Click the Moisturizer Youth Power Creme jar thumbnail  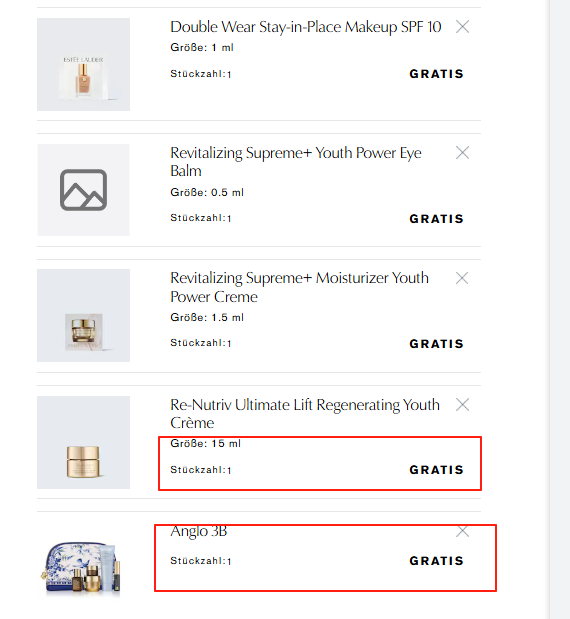coord(83,315)
